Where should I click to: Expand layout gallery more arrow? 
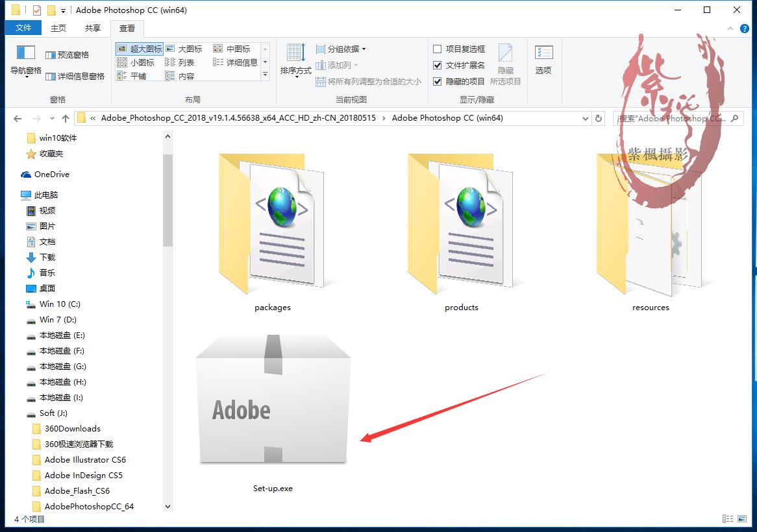point(265,75)
